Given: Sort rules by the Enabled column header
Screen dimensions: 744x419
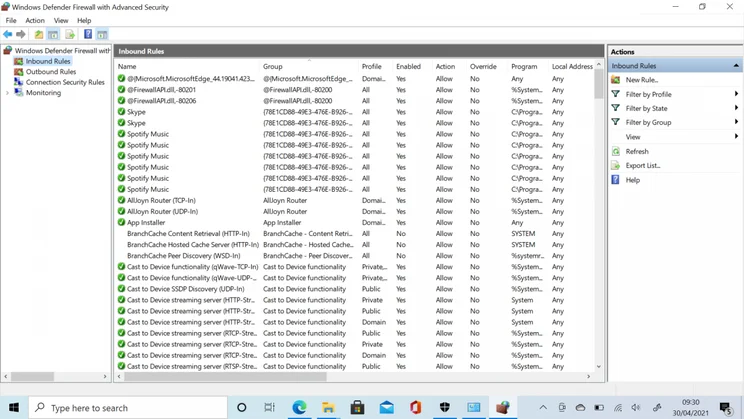Looking at the screenshot, I should click(408, 67).
